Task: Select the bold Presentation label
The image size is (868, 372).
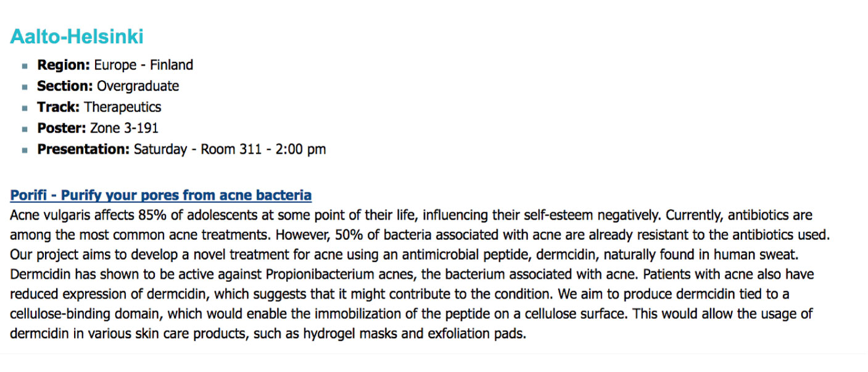Action: click(84, 149)
